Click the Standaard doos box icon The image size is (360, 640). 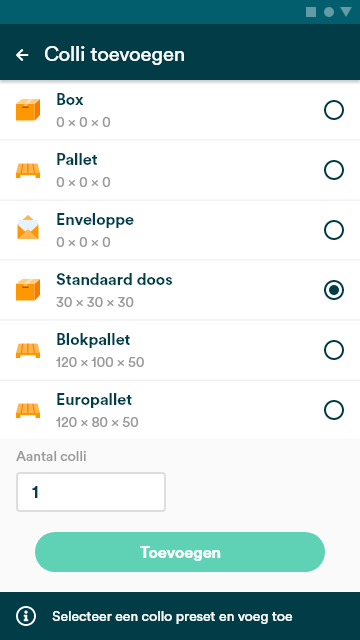tap(28, 290)
